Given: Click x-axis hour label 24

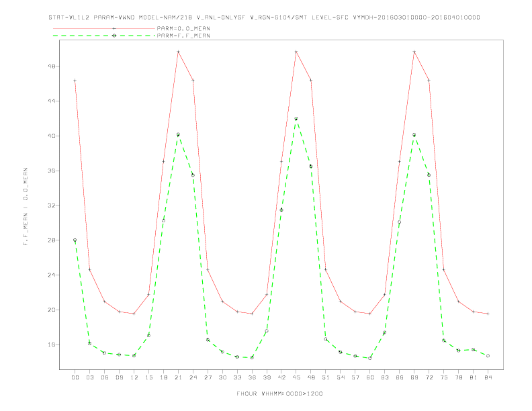Looking at the screenshot, I should click(193, 377).
